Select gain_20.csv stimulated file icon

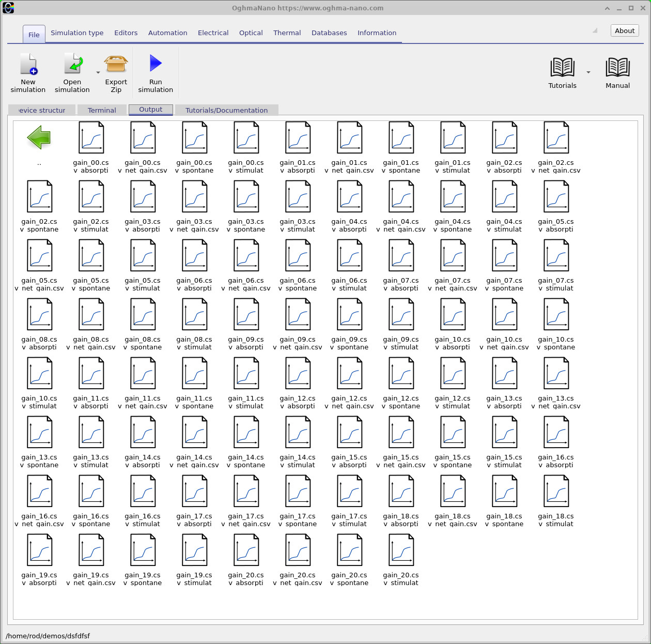point(401,550)
